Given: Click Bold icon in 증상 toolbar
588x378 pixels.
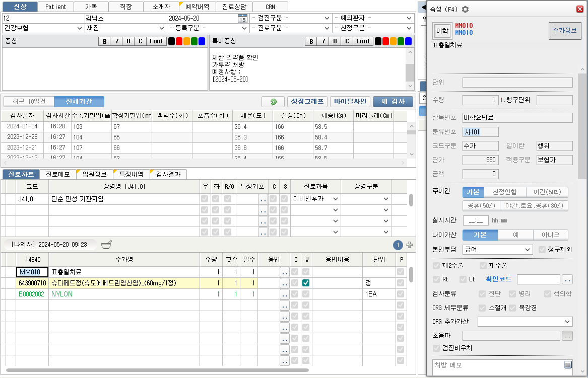Looking at the screenshot, I should tap(105, 41).
